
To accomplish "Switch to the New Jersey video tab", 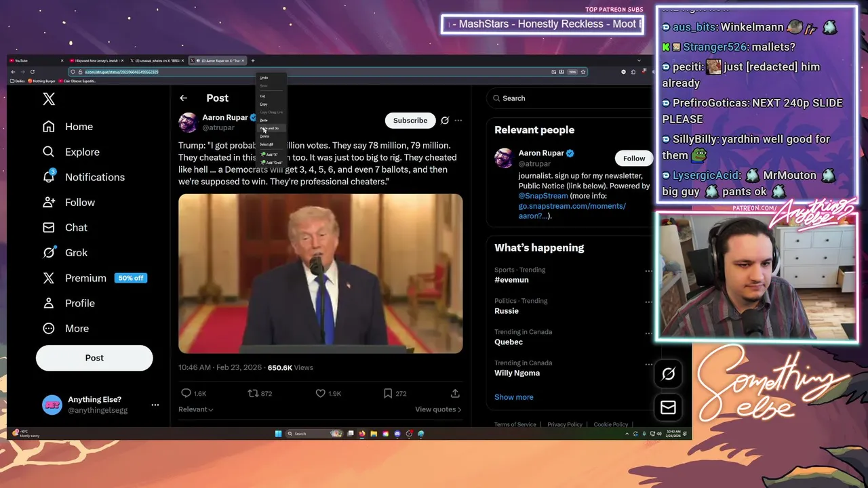I will pyautogui.click(x=97, y=60).
